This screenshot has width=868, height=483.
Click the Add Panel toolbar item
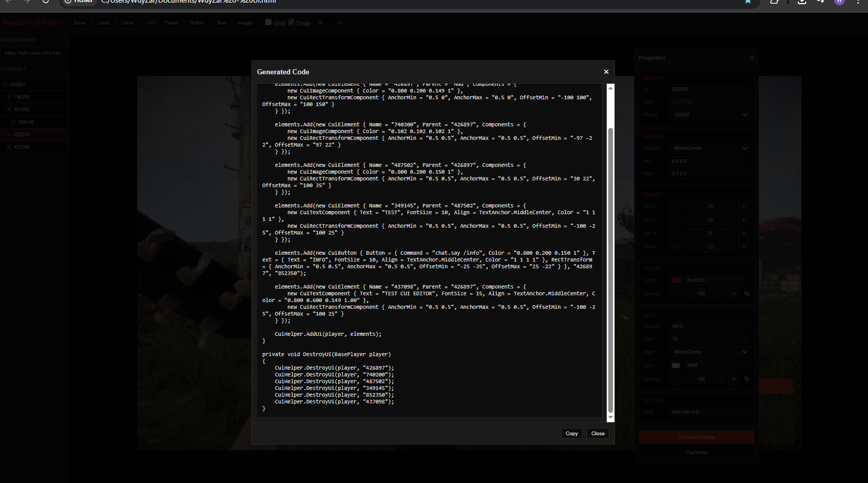click(x=170, y=23)
